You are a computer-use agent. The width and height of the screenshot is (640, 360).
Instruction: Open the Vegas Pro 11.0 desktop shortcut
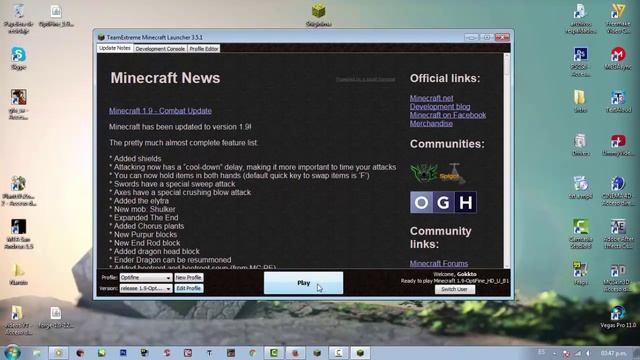(618, 317)
